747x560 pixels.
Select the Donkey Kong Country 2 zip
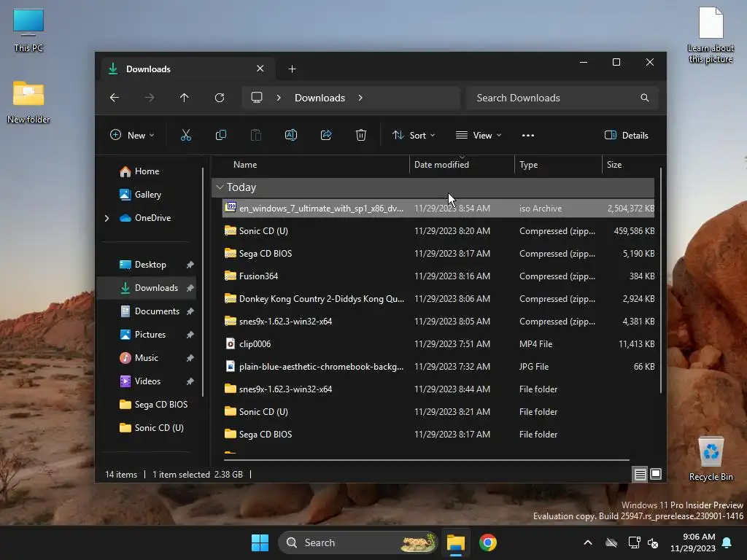click(438, 298)
